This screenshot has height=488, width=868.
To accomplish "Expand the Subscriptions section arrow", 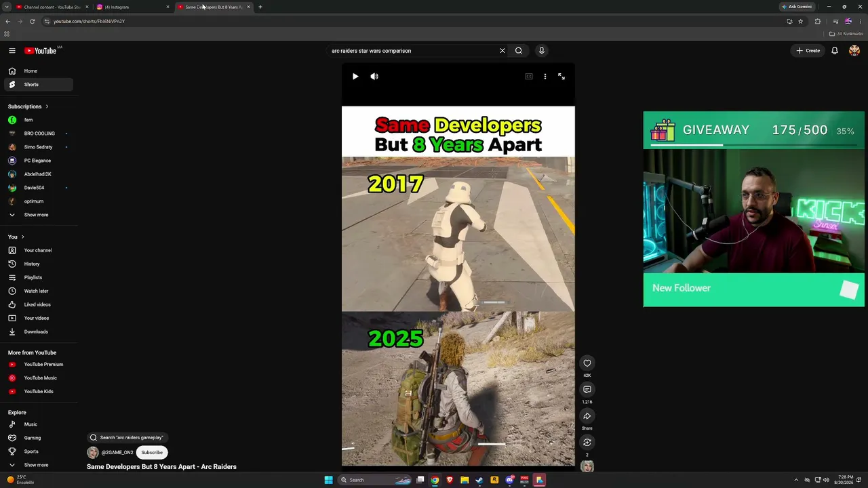I will click(x=47, y=106).
